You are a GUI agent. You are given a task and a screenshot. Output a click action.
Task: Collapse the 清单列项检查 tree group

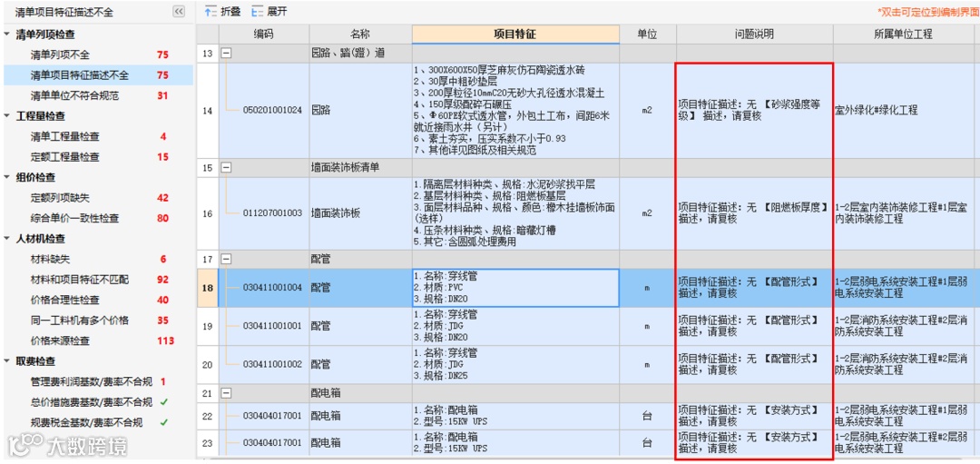[x=6, y=35]
